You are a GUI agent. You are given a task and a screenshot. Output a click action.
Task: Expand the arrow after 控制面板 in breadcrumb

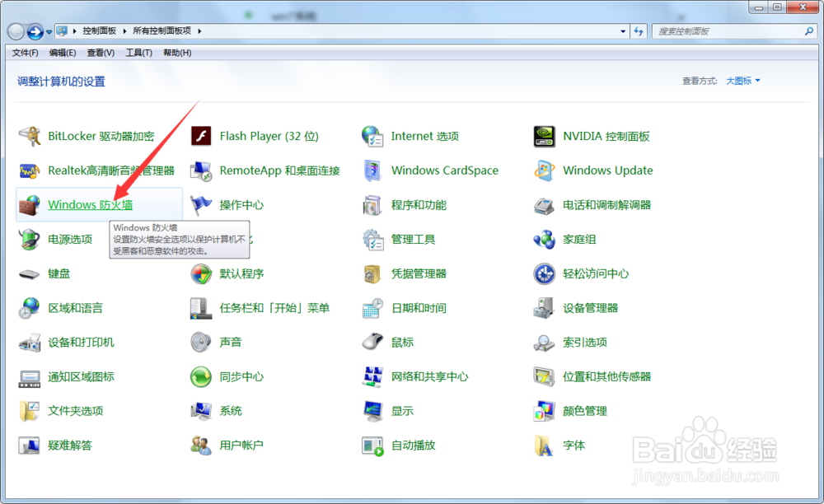coord(124,31)
